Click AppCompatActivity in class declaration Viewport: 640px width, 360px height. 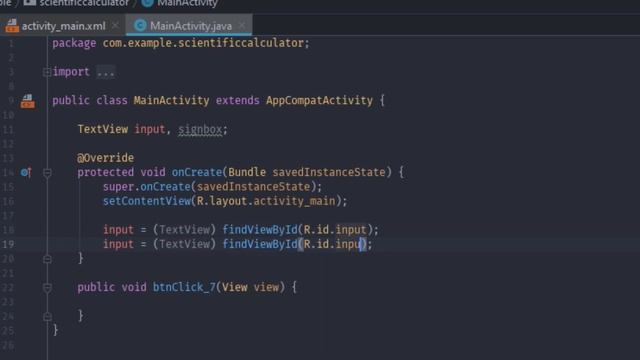[319, 100]
